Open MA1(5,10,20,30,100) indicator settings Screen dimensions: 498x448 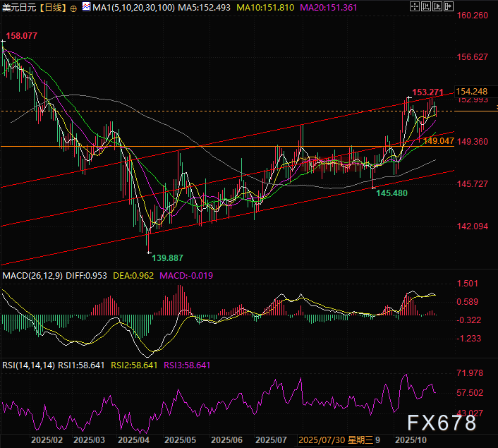[x=132, y=6]
